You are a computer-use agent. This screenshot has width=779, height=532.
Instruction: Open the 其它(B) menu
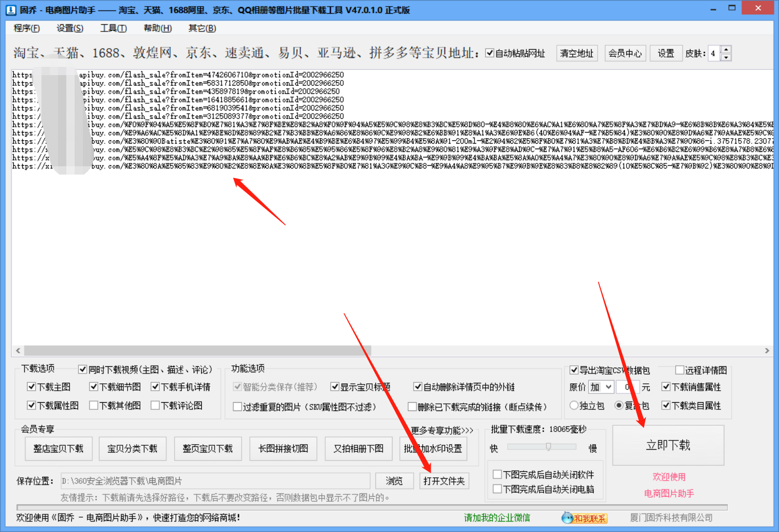click(202, 28)
